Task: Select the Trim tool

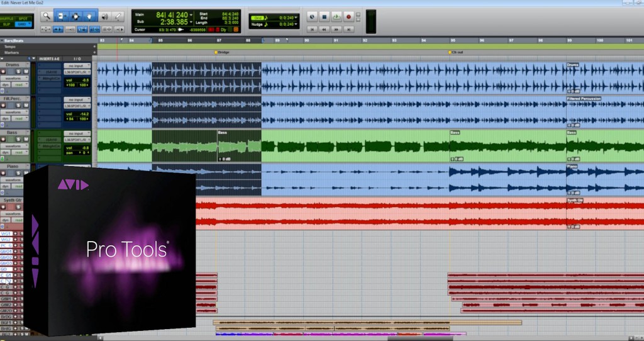Action: (62, 16)
